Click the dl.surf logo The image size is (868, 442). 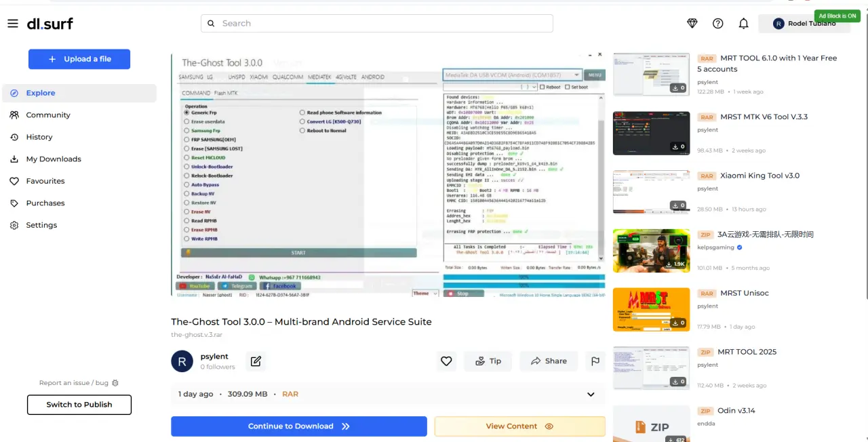[50, 24]
